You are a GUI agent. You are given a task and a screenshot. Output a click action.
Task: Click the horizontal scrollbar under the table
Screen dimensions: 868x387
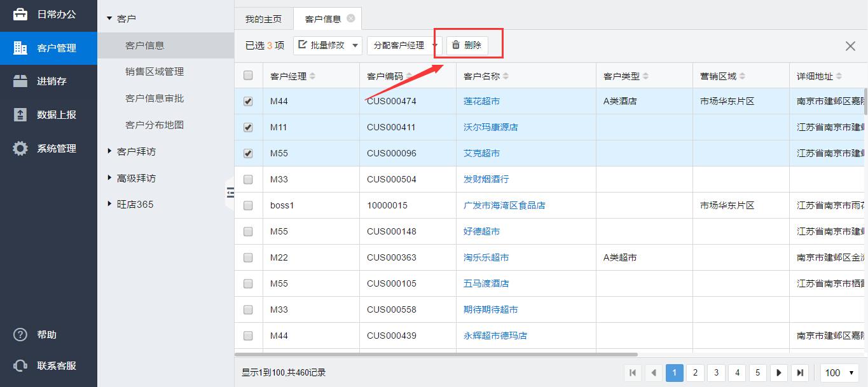click(436, 354)
